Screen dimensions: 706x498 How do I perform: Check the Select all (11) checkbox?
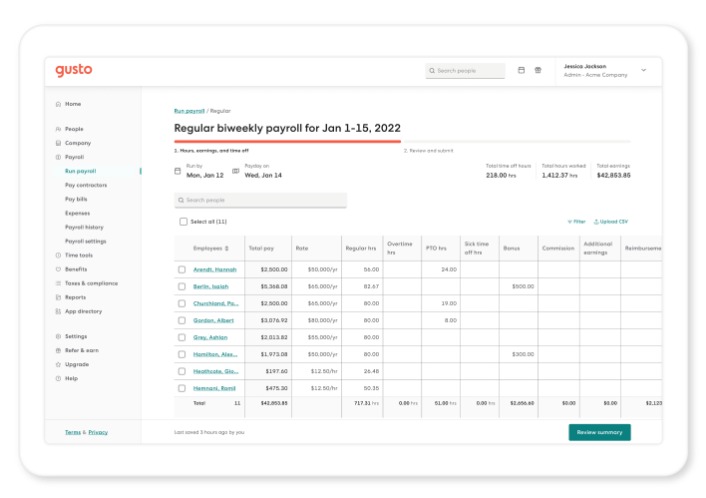point(183,222)
